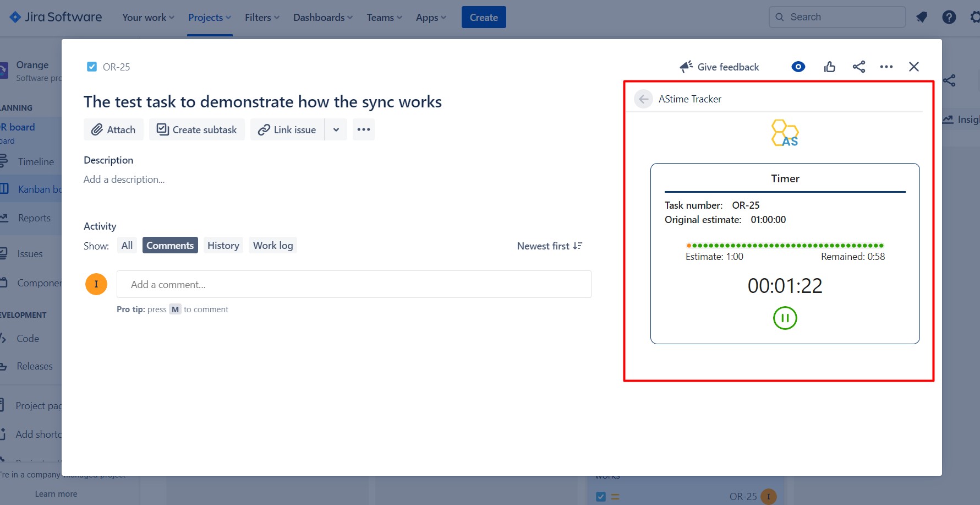Open the issue actions three-dot menu
Viewport: 980px width, 505px height.
pyautogui.click(x=886, y=67)
